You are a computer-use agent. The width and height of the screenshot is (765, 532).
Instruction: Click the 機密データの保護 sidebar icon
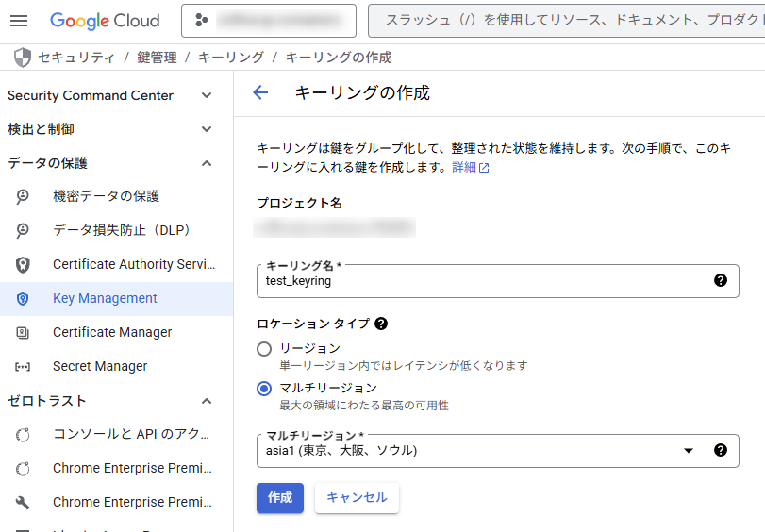(x=23, y=196)
